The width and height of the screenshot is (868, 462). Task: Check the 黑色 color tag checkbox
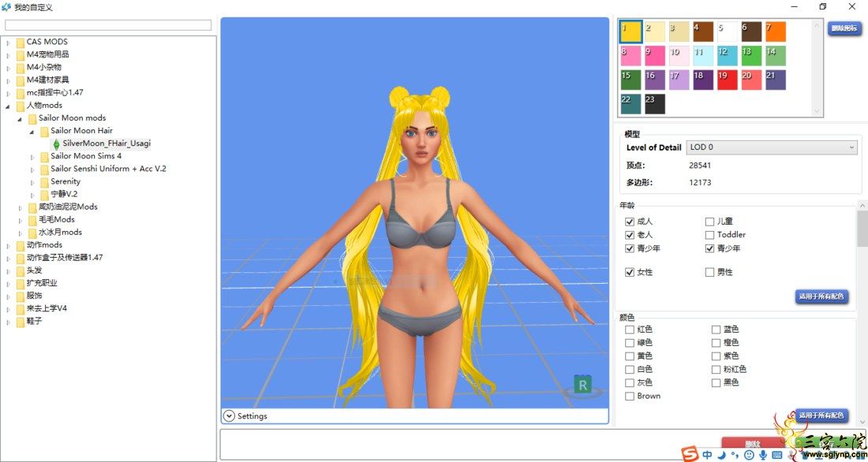coord(716,382)
